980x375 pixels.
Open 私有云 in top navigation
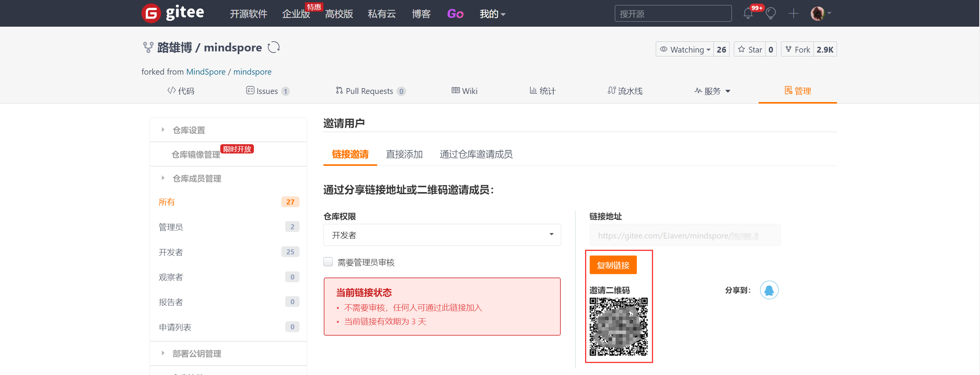382,14
